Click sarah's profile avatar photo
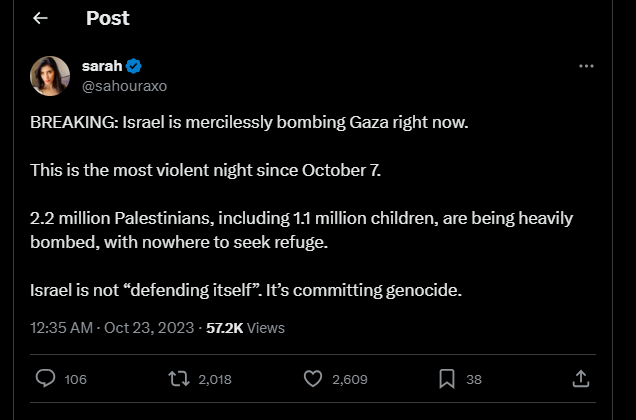This screenshot has height=420, width=636. 50,76
